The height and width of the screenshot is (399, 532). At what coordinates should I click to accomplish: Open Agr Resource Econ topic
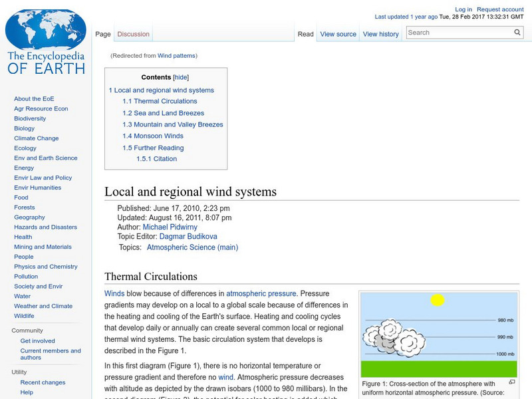[x=41, y=108]
